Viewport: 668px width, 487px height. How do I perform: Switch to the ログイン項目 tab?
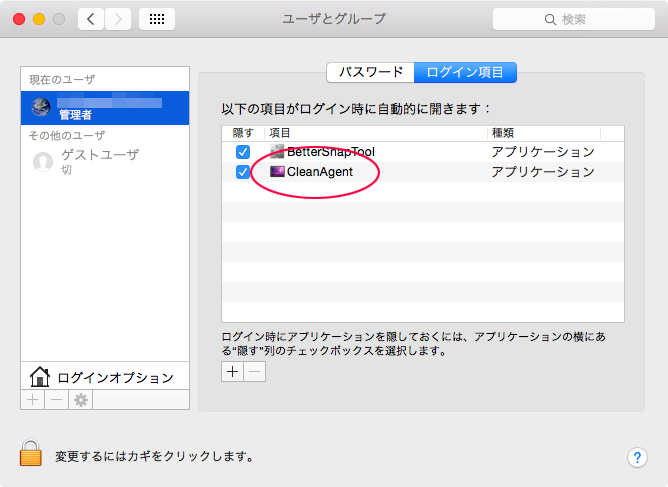[x=465, y=72]
